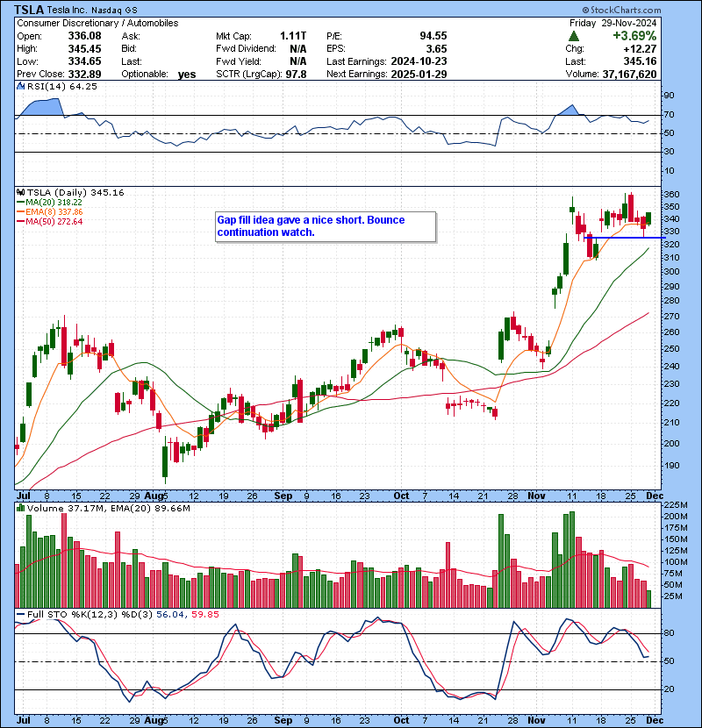Click the 'Gap fill idea' annotation box

click(x=326, y=226)
